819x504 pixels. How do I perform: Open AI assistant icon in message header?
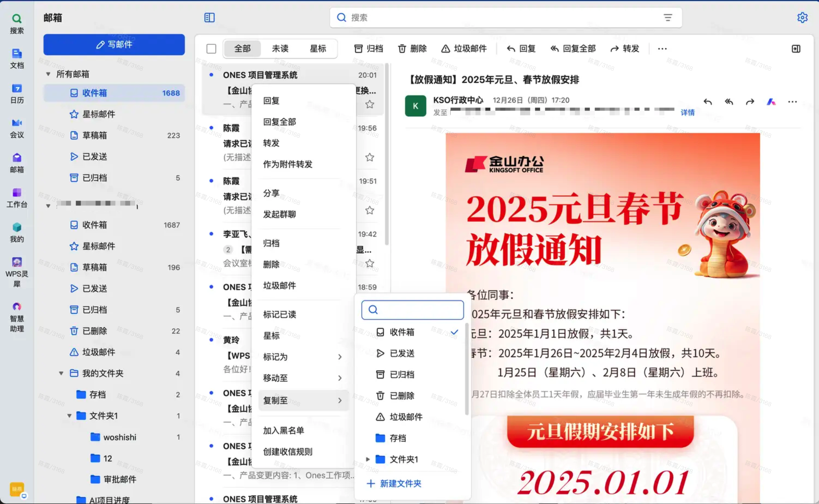771,102
